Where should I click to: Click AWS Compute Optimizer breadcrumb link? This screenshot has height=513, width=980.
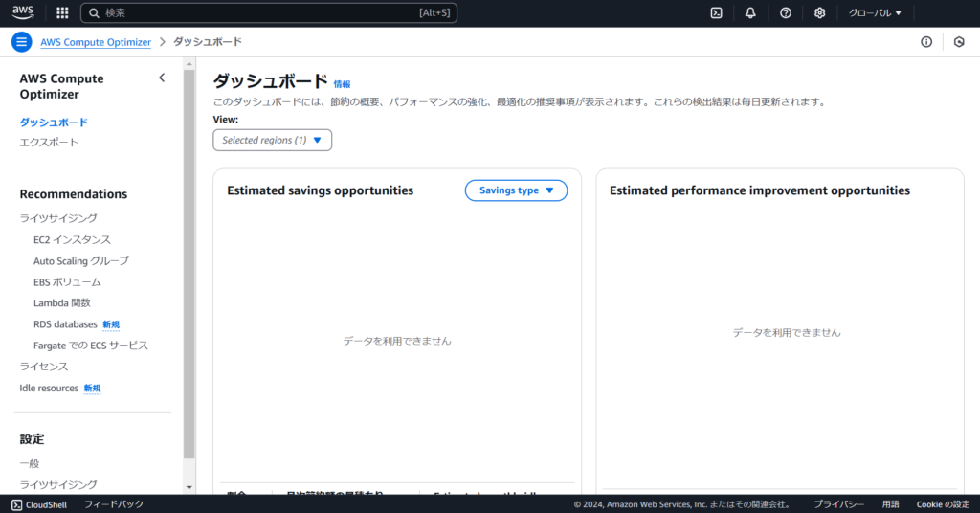96,42
